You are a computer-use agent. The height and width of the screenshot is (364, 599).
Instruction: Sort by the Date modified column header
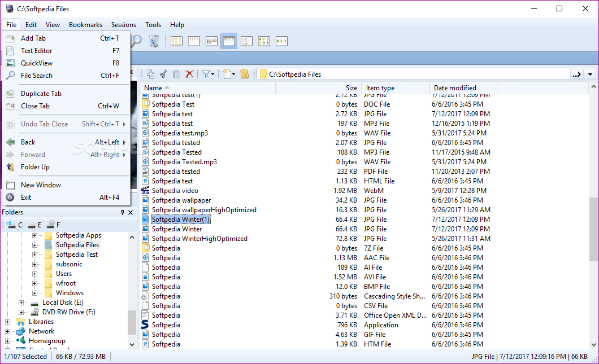(x=463, y=88)
